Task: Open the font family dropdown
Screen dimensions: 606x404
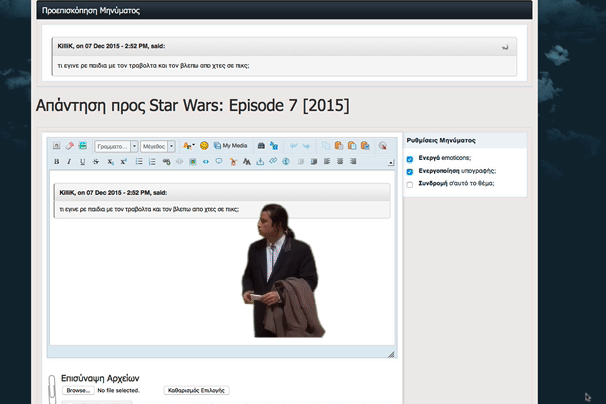Action: tap(116, 146)
